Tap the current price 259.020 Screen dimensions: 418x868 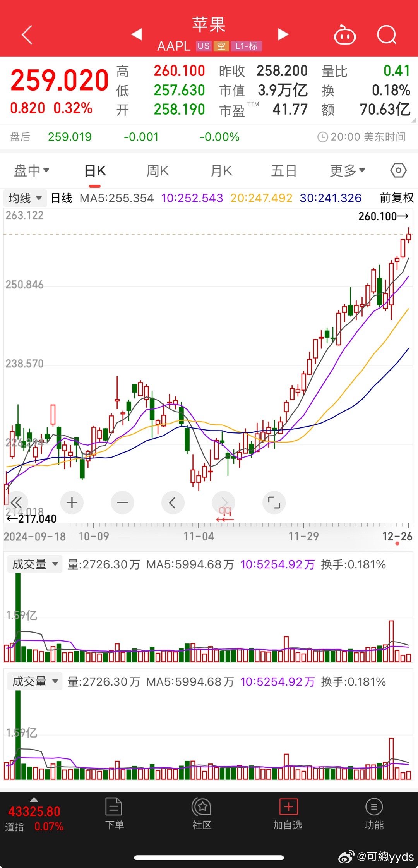click(60, 80)
